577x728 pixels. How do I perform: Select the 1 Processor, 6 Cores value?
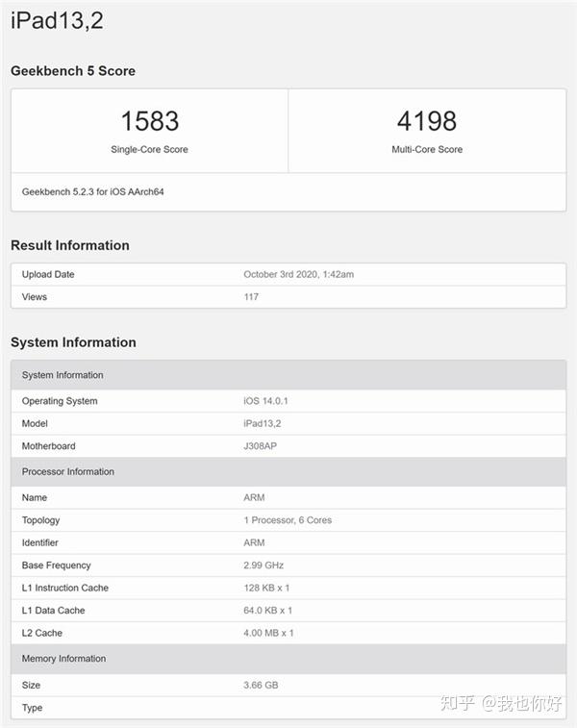(x=288, y=520)
